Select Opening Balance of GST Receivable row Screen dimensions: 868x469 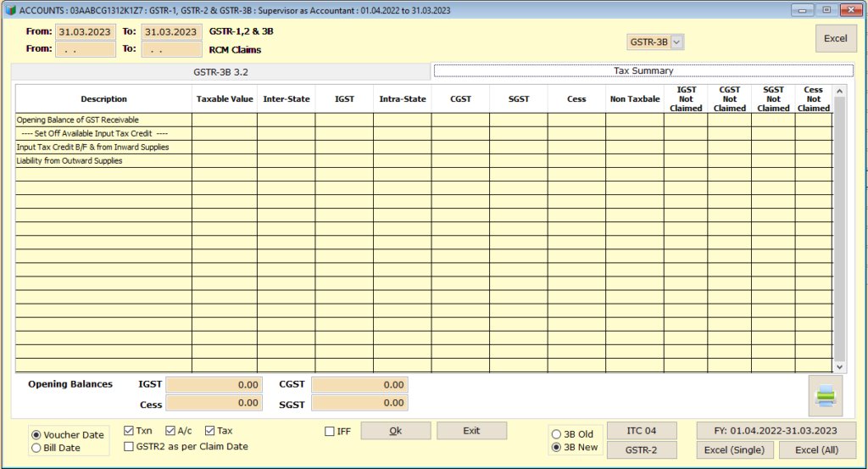click(x=424, y=120)
